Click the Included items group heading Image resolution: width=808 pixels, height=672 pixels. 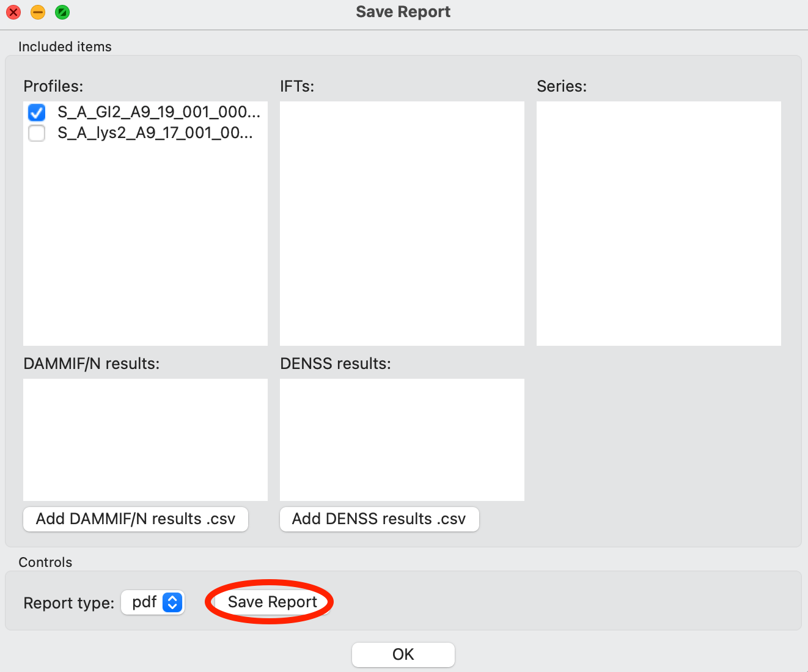tap(65, 47)
